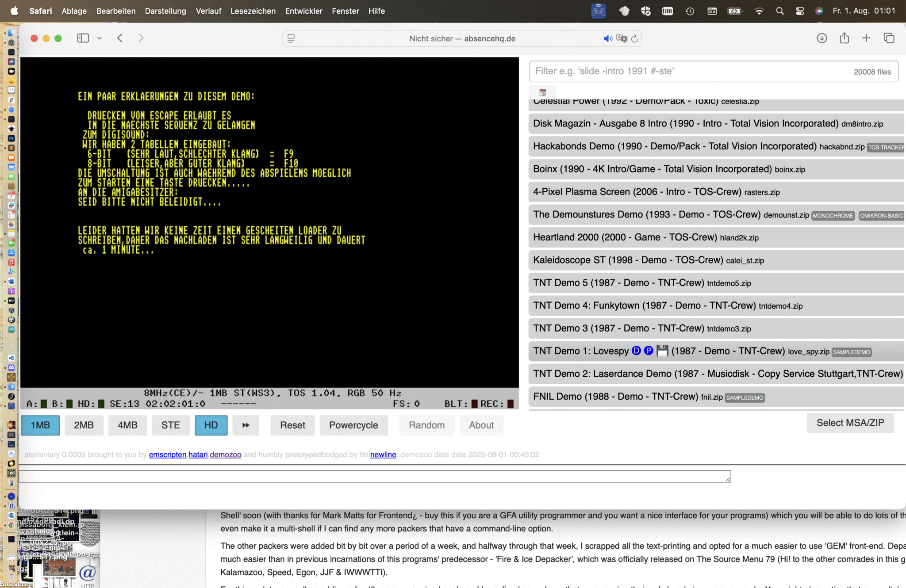Image resolution: width=906 pixels, height=588 pixels.
Task: Click the translate icon in address bar
Action: pos(622,38)
